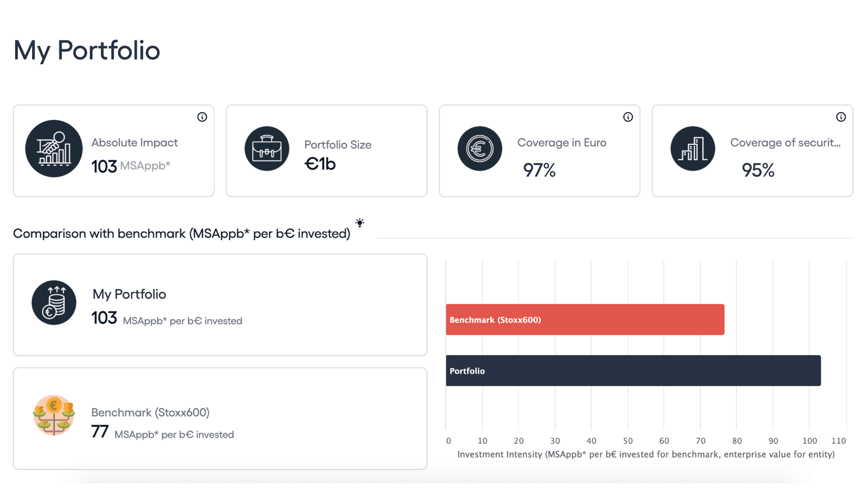Click the 97% Coverage in Euro value

pyautogui.click(x=539, y=170)
